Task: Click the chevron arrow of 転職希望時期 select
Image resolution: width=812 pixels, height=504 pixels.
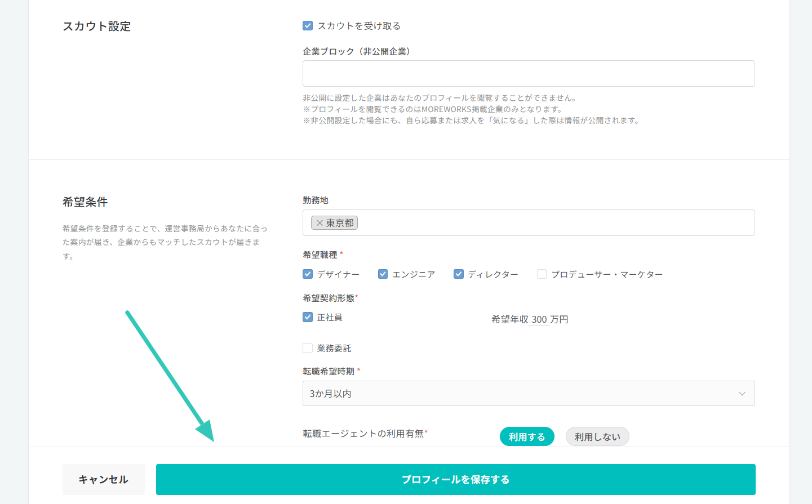Action: 742,394
